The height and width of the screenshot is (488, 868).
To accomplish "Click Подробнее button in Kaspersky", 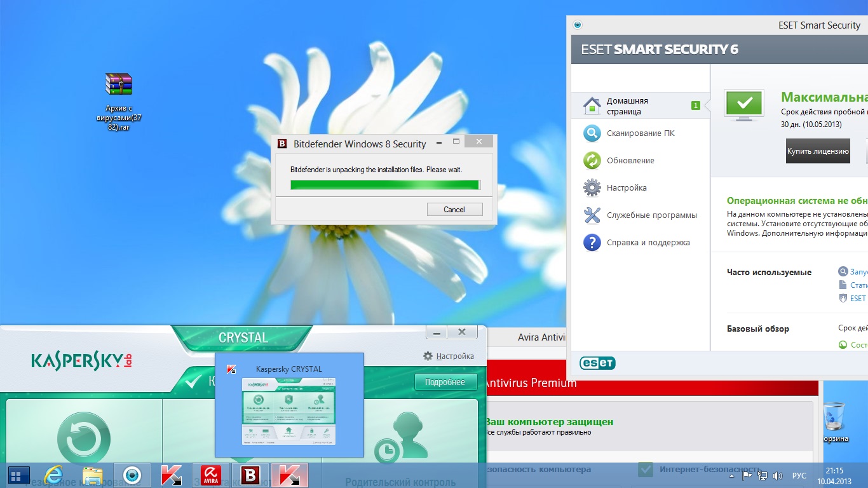I will [445, 382].
